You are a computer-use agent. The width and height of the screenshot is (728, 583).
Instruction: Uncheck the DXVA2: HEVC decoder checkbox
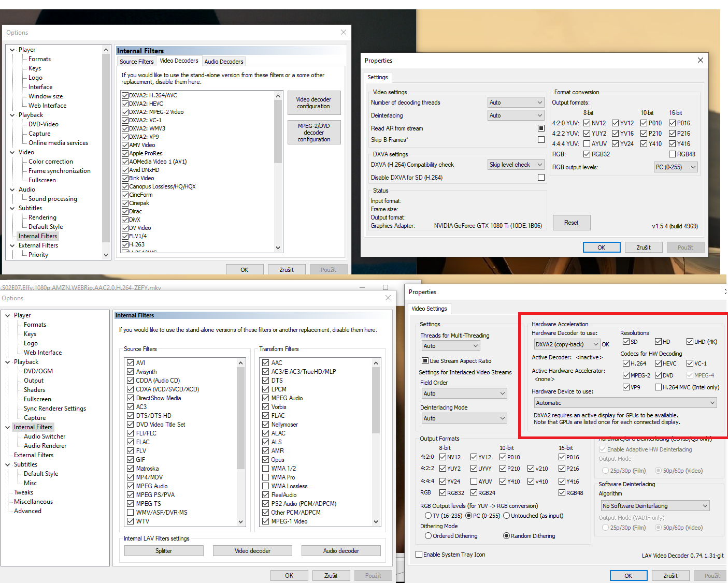click(125, 104)
